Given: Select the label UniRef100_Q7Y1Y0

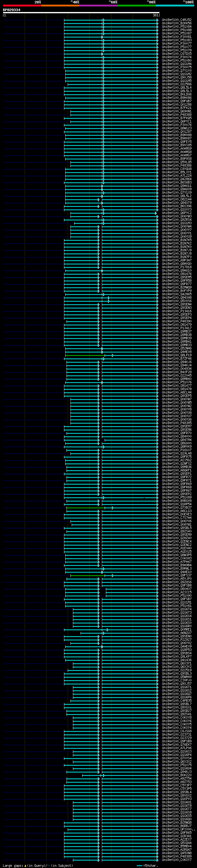Looking at the screenshot, I should (177, 71).
